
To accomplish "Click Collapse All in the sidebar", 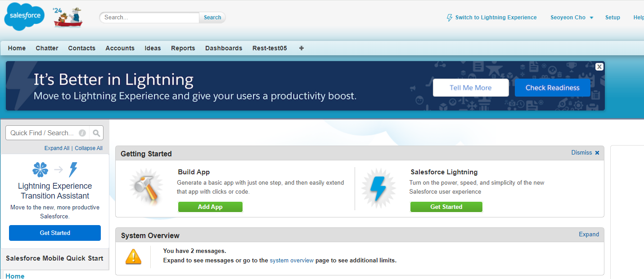I will click(x=89, y=148).
